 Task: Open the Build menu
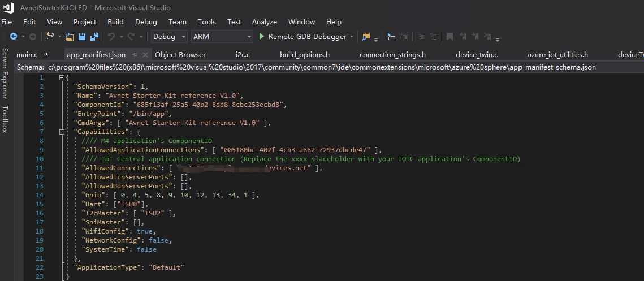click(x=115, y=22)
